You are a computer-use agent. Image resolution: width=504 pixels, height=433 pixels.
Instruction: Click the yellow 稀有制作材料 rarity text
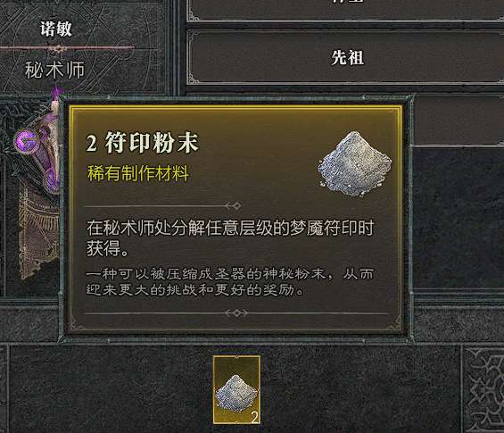[x=137, y=173]
